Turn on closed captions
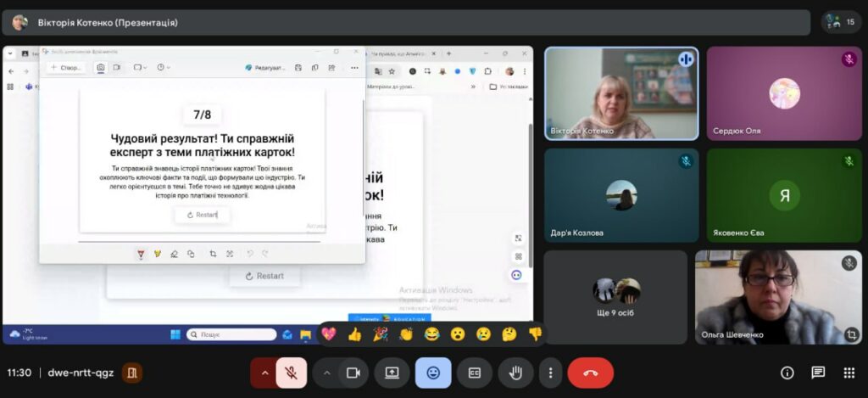 tap(475, 373)
